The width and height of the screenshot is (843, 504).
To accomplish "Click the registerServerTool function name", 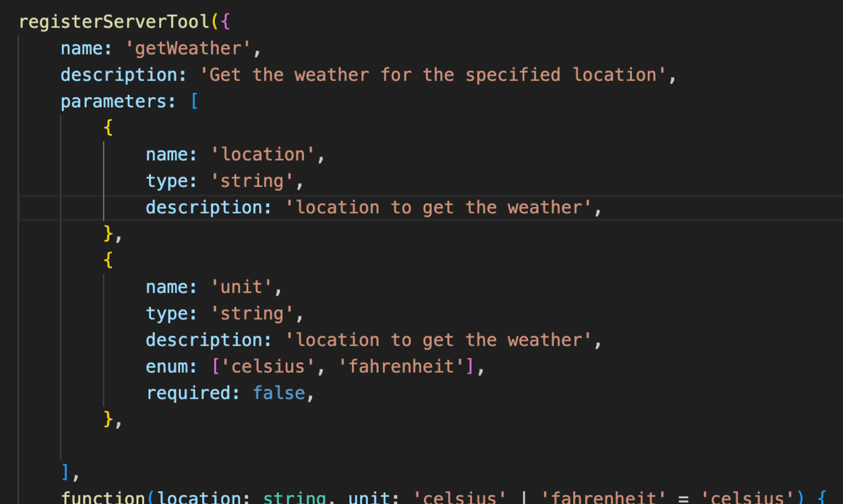I will click(x=114, y=22).
